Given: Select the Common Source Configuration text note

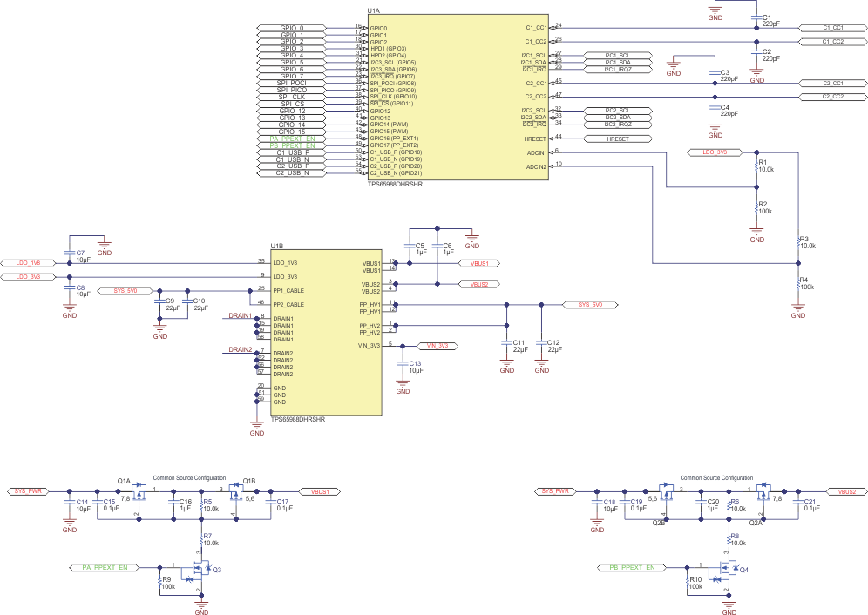Looking at the screenshot, I should pos(189,477).
